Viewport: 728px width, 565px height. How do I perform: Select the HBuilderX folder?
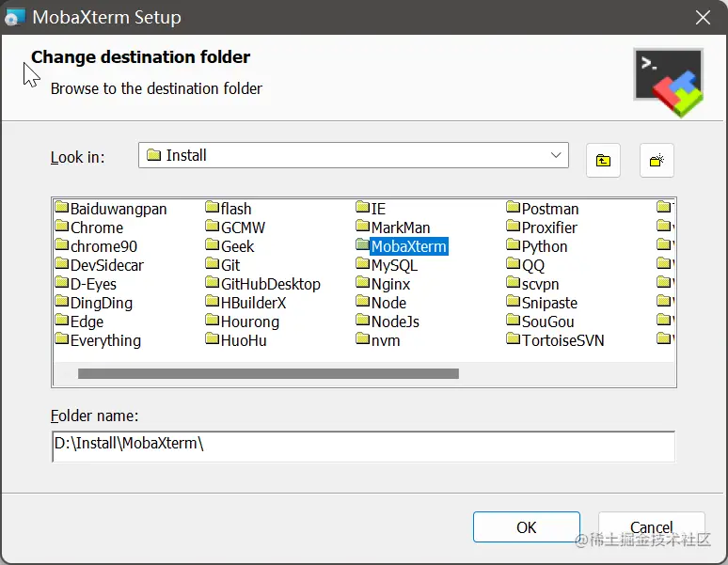tap(246, 303)
